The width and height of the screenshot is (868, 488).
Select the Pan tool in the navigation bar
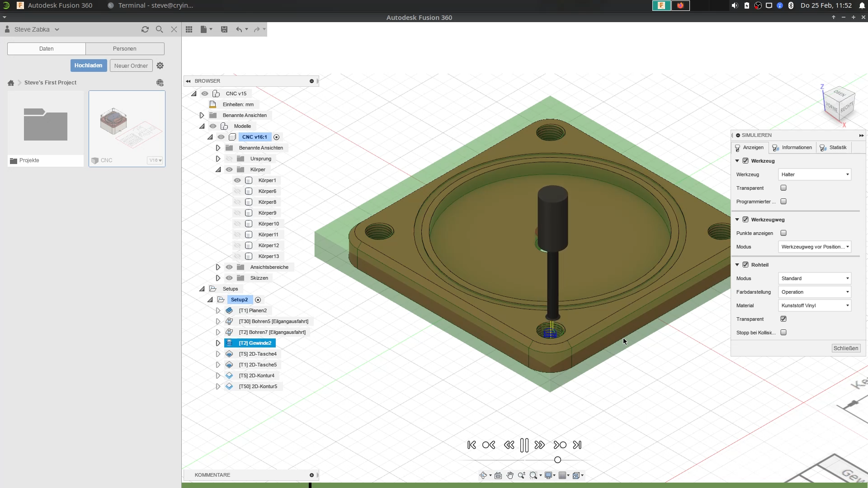pyautogui.click(x=510, y=475)
